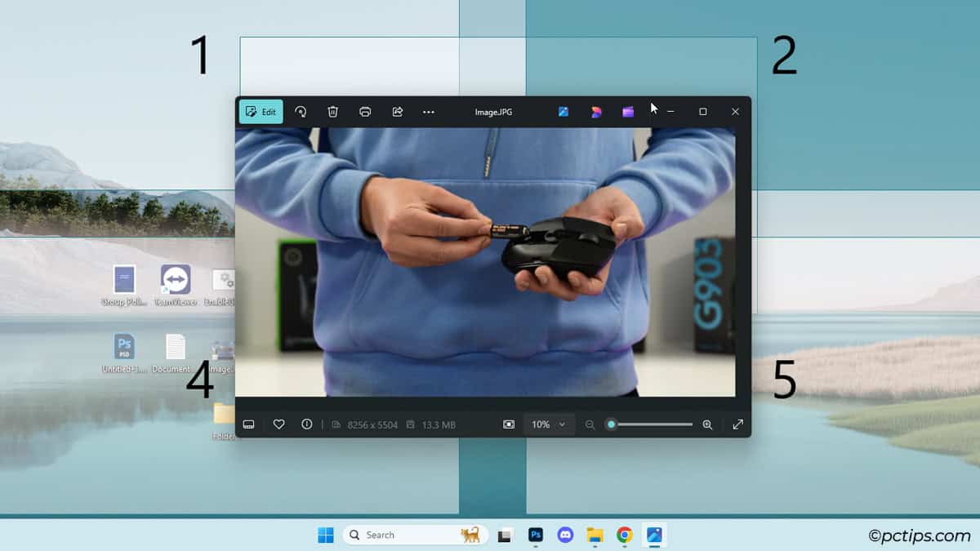Toggle full screen with the expand arrows
This screenshot has width=980, height=551.
coord(738,424)
